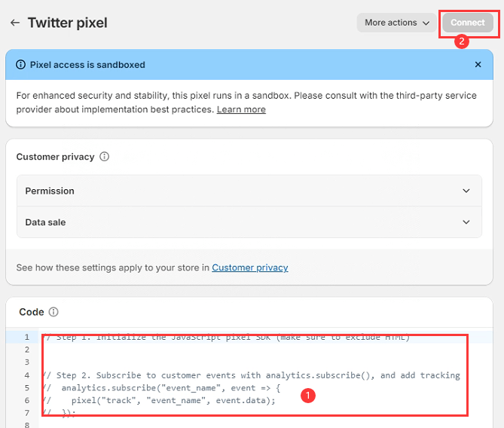Open the Customer privacy settings link
The width and height of the screenshot is (504, 428).
point(250,267)
